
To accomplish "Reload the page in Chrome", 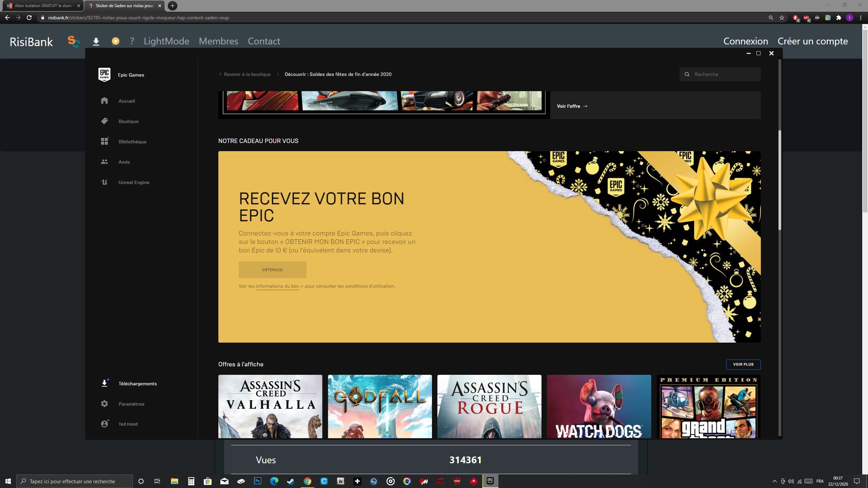I will tap(29, 18).
